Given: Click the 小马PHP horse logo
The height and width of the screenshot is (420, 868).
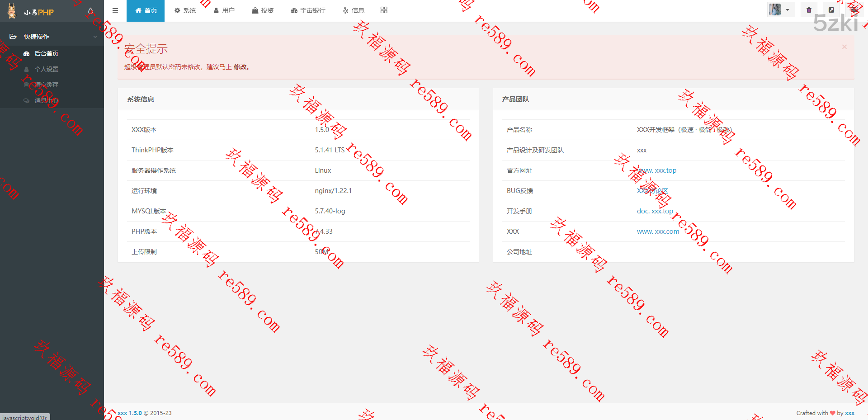Looking at the screenshot, I should point(12,11).
